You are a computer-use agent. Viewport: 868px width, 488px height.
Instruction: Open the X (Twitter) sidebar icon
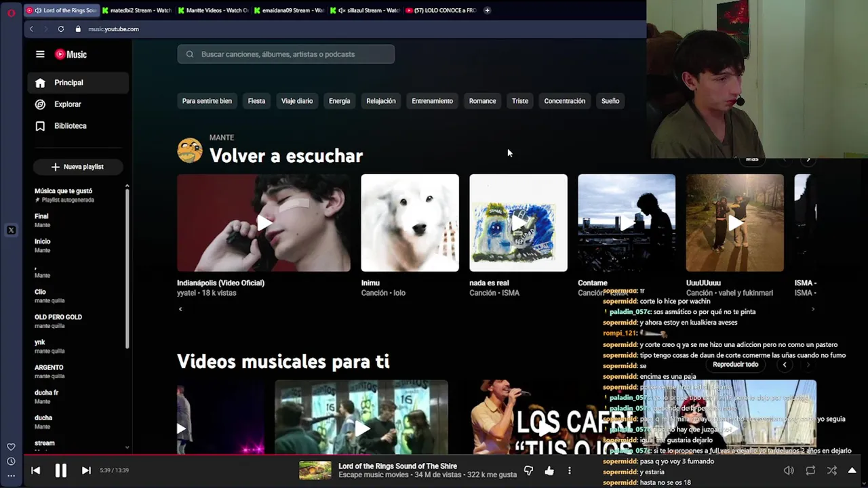coord(11,230)
